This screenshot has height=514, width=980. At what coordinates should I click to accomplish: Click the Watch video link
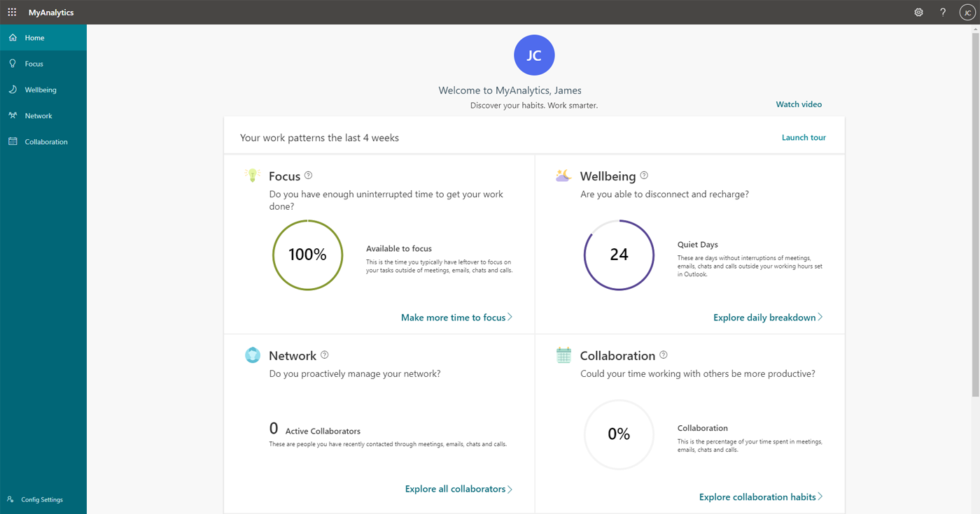[x=799, y=103]
